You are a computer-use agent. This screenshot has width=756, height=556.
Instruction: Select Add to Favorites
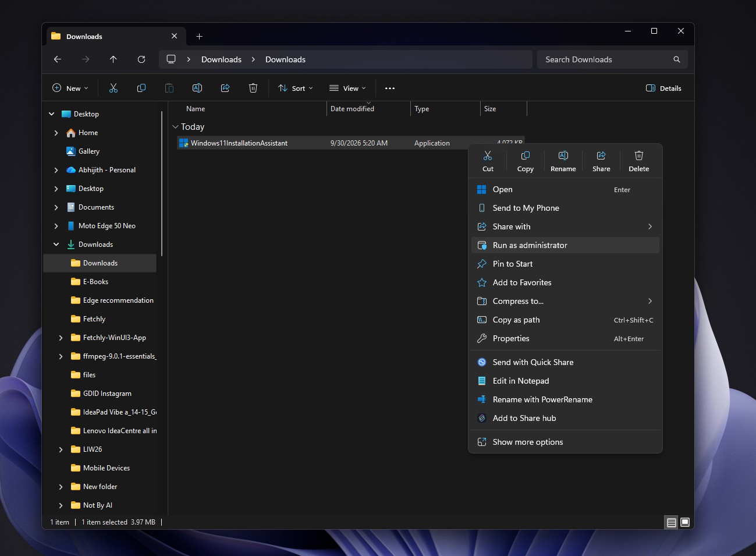(x=565, y=282)
